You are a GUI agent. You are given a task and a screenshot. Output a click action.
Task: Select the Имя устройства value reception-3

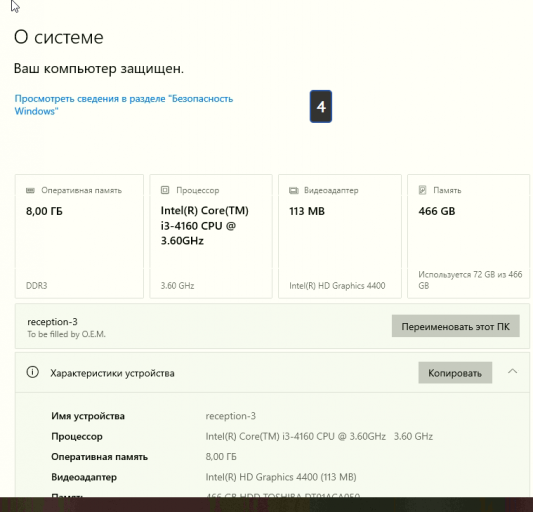[x=230, y=416]
